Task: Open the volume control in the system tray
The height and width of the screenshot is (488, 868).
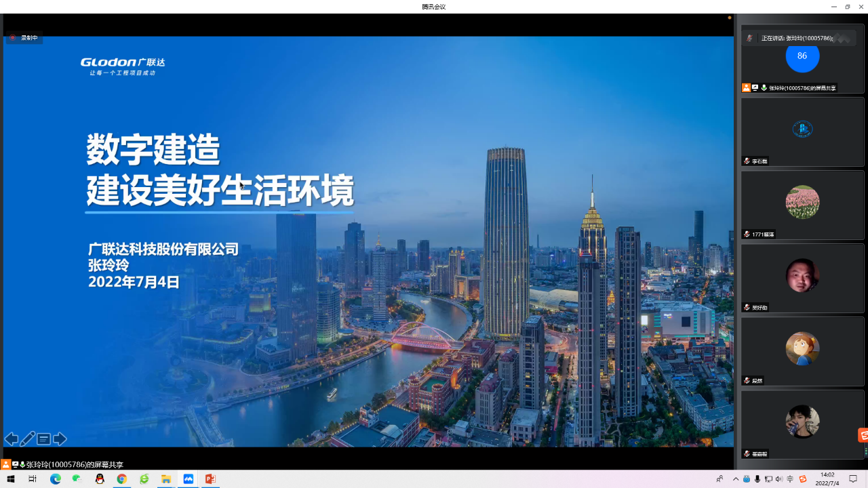Action: [x=778, y=479]
